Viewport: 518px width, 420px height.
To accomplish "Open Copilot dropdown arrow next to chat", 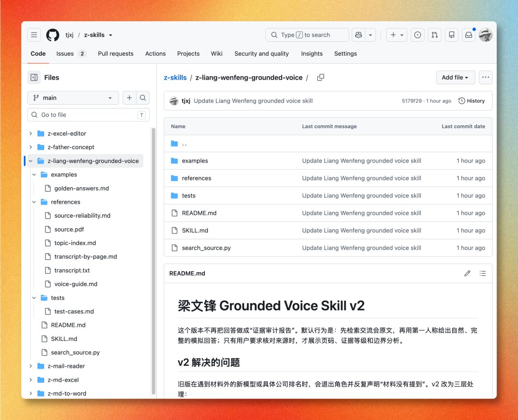I will [x=371, y=35].
